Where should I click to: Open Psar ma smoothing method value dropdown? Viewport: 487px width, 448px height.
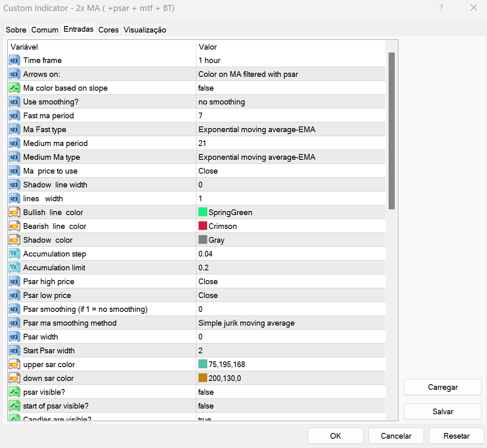[291, 323]
